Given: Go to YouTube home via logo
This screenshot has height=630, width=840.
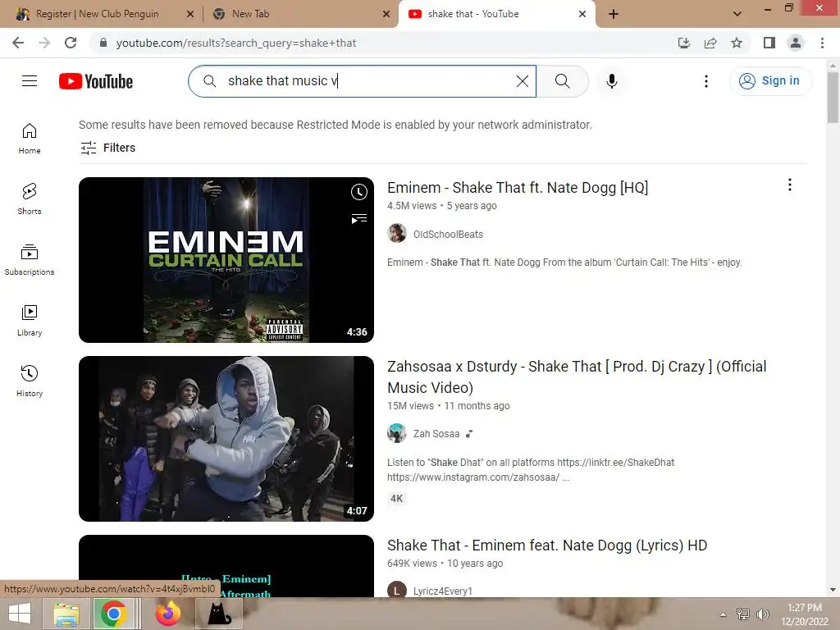Looking at the screenshot, I should (96, 81).
